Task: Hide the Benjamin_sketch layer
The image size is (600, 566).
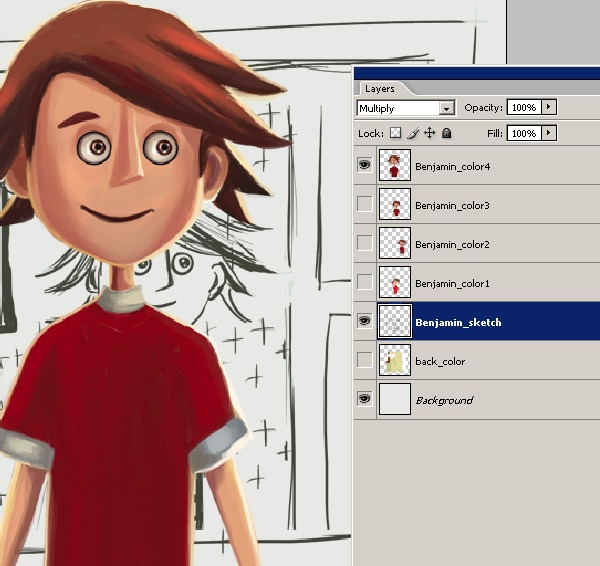Action: click(x=364, y=321)
